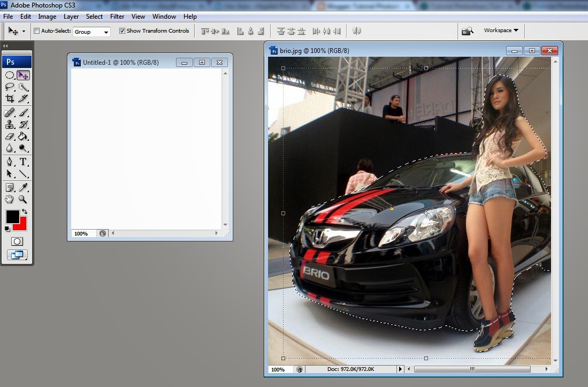This screenshot has height=387, width=588.
Task: Select the Paint Bucket tool
Action: (23, 136)
